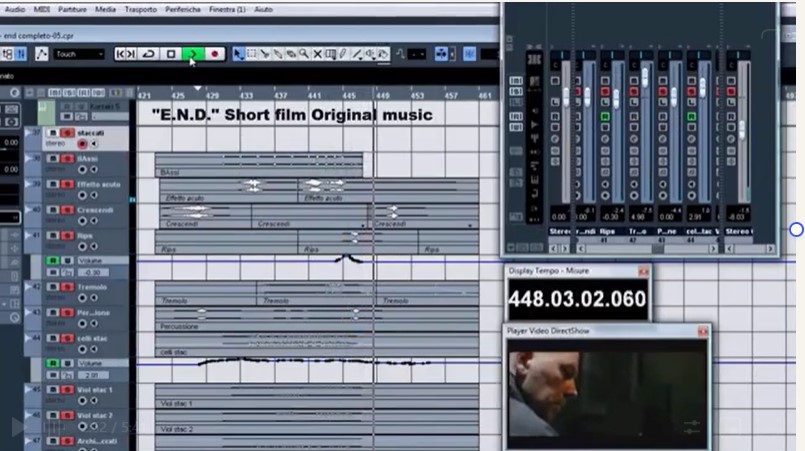Choose the Mute X tool
This screenshot has height=451, width=805.
click(317, 54)
